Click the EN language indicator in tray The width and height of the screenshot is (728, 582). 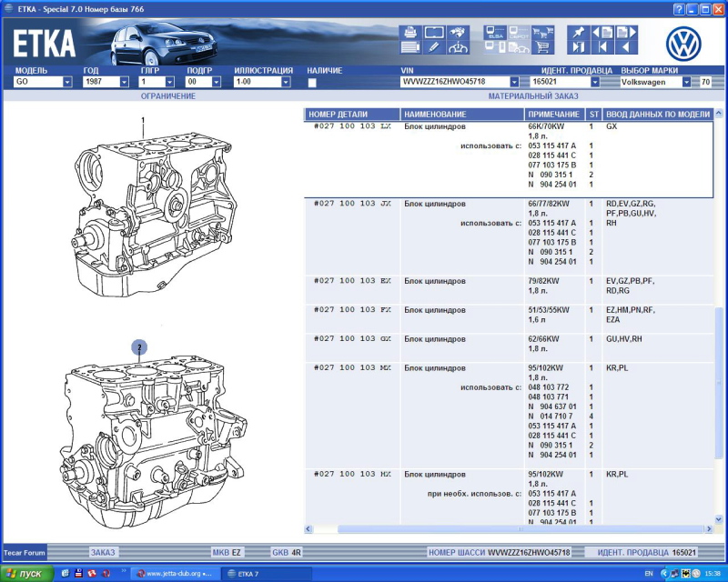pos(649,574)
